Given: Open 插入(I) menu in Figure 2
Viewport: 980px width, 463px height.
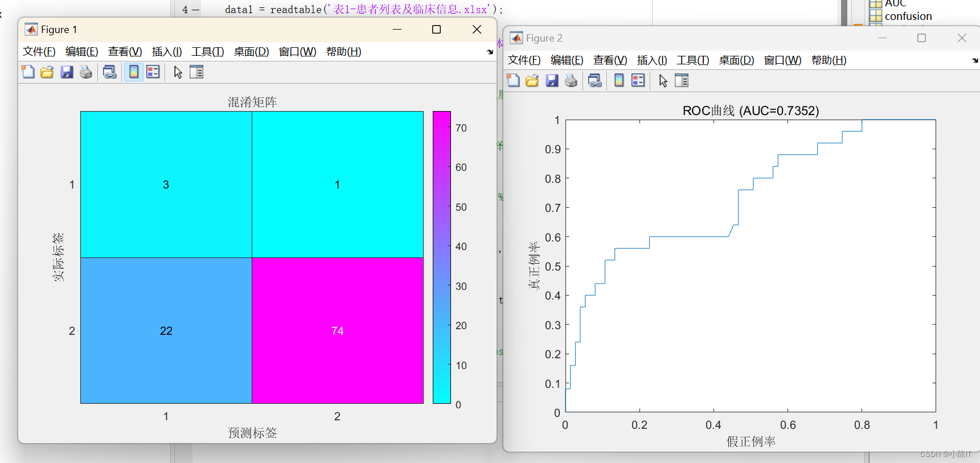Looking at the screenshot, I should click(652, 60).
